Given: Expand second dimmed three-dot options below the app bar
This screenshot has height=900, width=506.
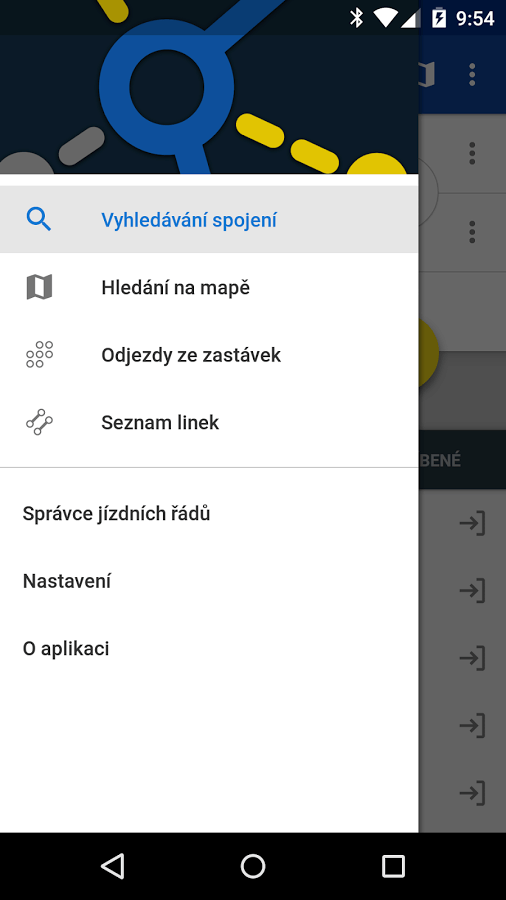Looking at the screenshot, I should pyautogui.click(x=472, y=232).
